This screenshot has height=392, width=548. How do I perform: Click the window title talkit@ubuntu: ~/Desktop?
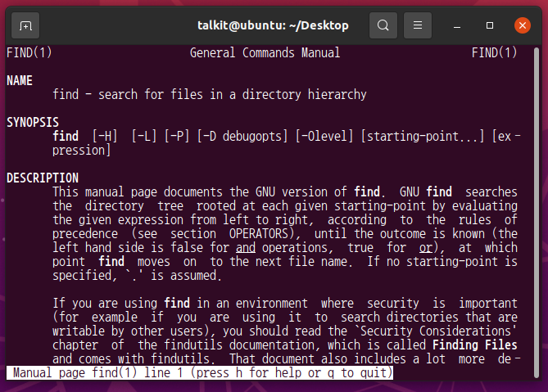(273, 25)
